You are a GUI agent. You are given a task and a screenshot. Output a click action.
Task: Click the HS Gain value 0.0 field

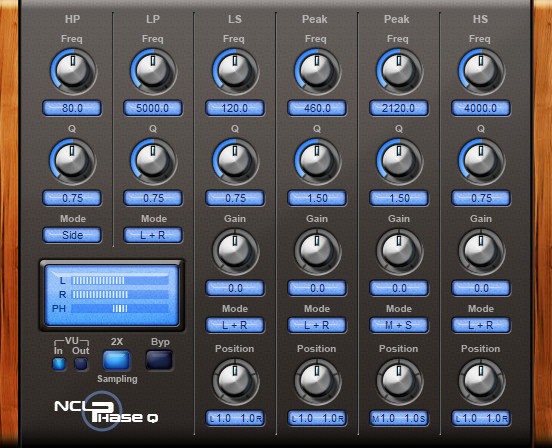481,288
